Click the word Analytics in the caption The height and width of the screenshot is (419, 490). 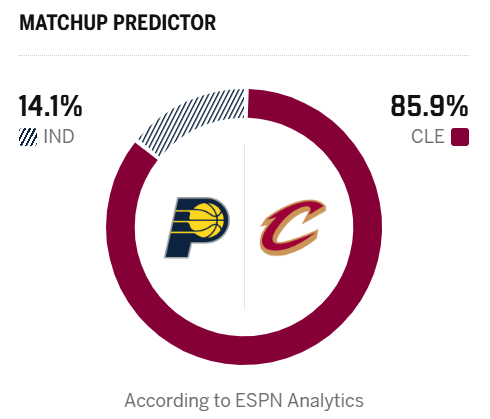click(x=326, y=401)
